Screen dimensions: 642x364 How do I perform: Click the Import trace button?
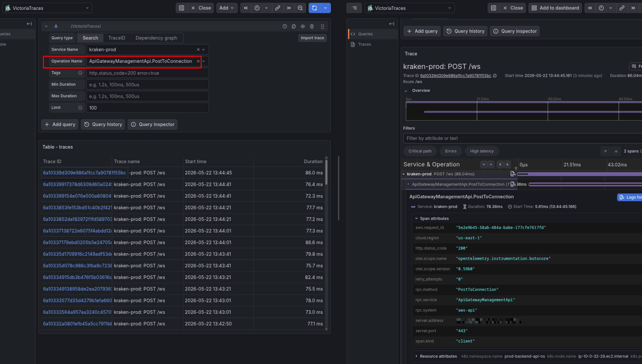(312, 38)
